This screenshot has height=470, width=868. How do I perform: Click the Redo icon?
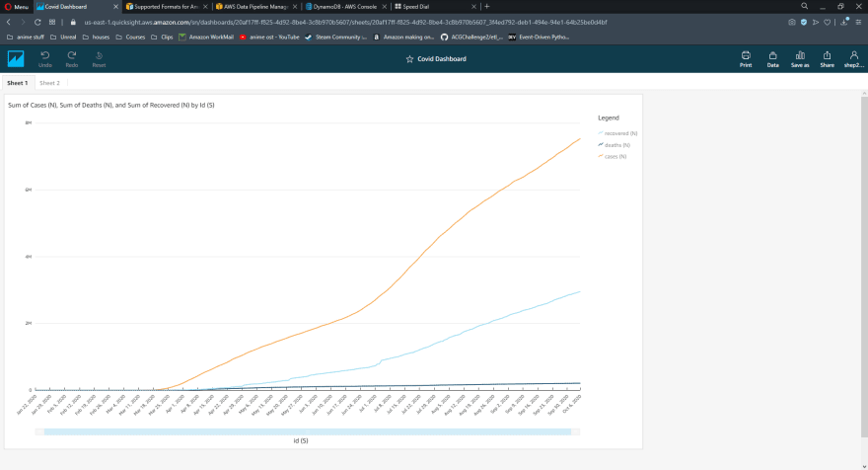(x=72, y=55)
